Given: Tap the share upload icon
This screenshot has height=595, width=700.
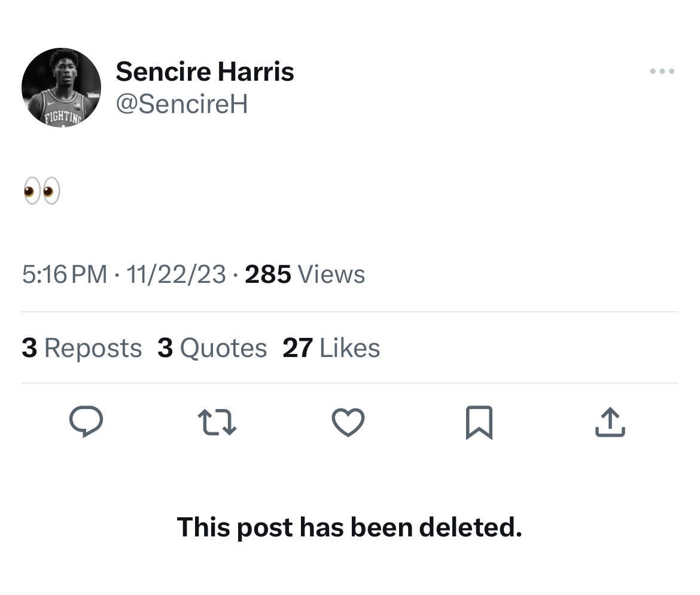Looking at the screenshot, I should [610, 422].
